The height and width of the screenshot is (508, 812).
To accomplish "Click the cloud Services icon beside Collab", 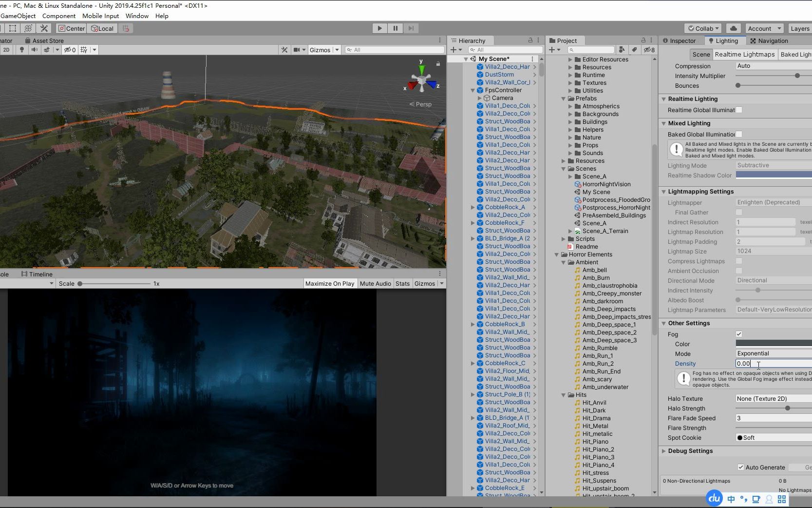I will coord(733,28).
